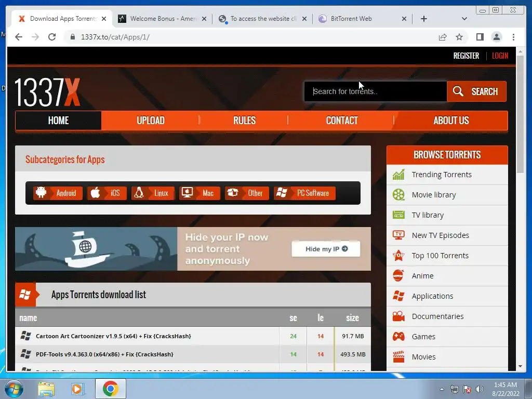532x399 pixels.
Task: Close the Download Apps Torrents tab
Action: click(x=104, y=19)
